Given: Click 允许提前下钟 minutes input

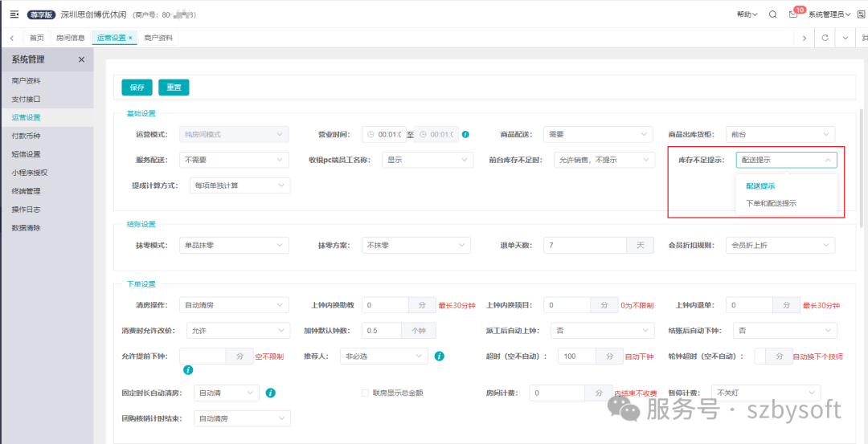Looking at the screenshot, I should pyautogui.click(x=203, y=356).
